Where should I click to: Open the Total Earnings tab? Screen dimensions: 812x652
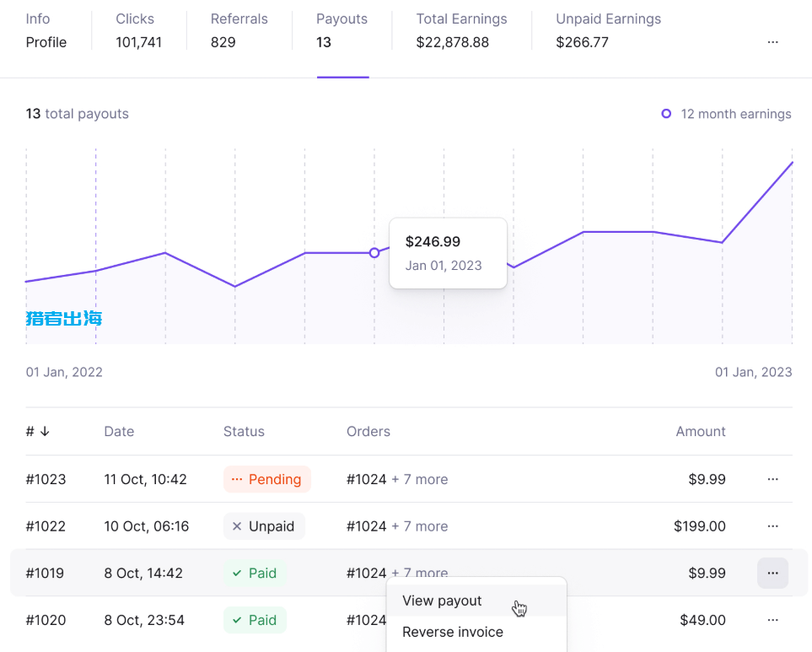coord(461,31)
